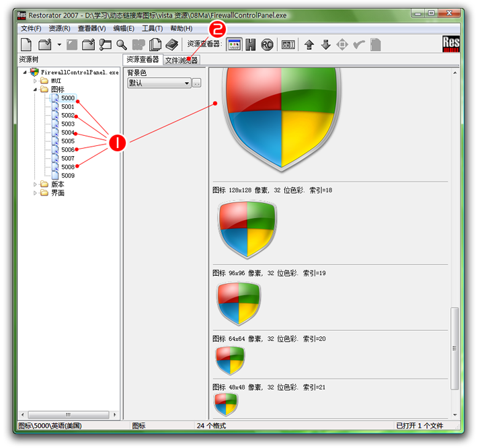Switch to Hex view mode icon
The image size is (484, 448).
(251, 45)
